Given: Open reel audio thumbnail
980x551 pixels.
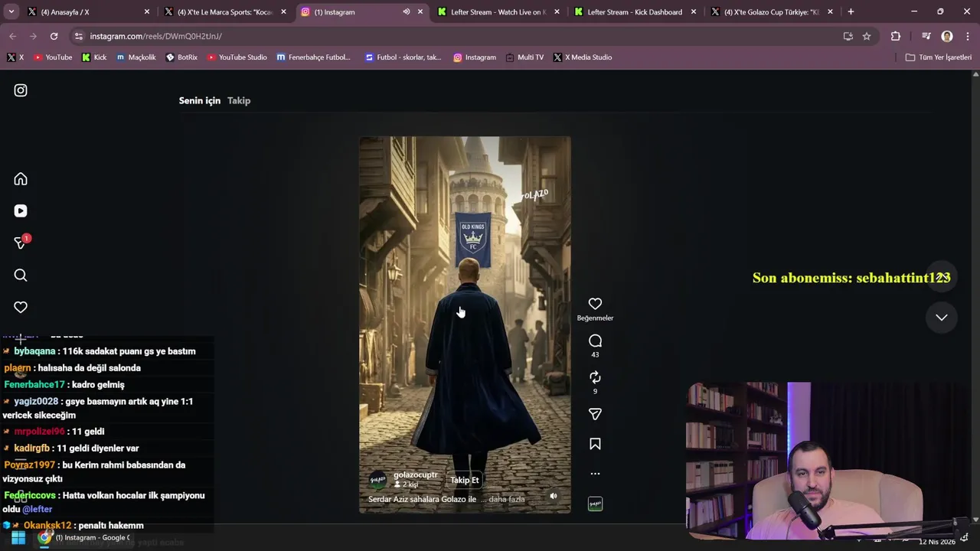Looking at the screenshot, I should pyautogui.click(x=595, y=504).
